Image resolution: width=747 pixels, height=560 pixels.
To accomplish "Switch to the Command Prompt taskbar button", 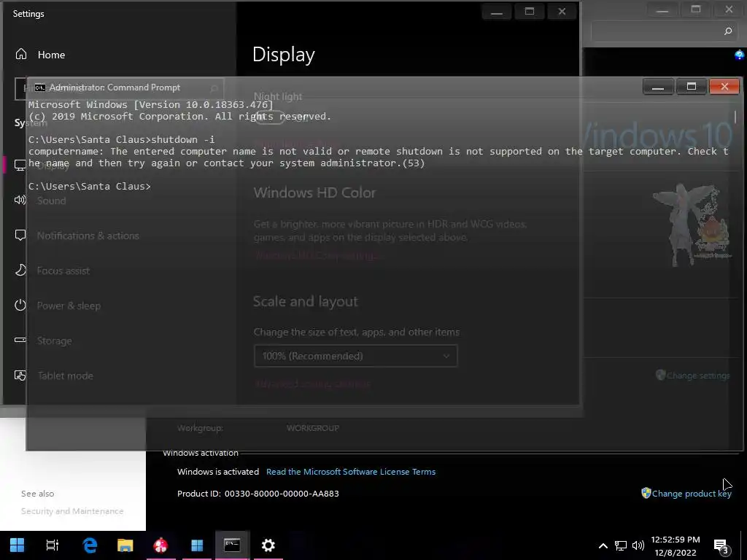I will point(232,545).
